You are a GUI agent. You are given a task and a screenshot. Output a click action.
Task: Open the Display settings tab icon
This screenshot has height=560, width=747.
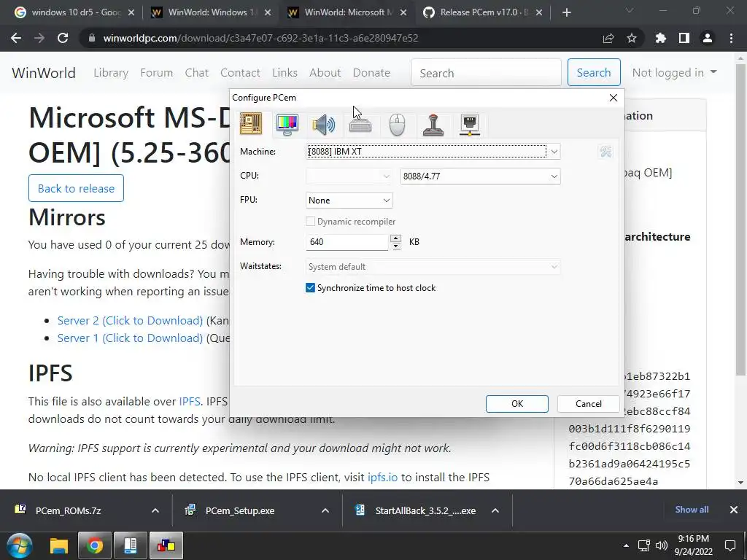click(287, 125)
